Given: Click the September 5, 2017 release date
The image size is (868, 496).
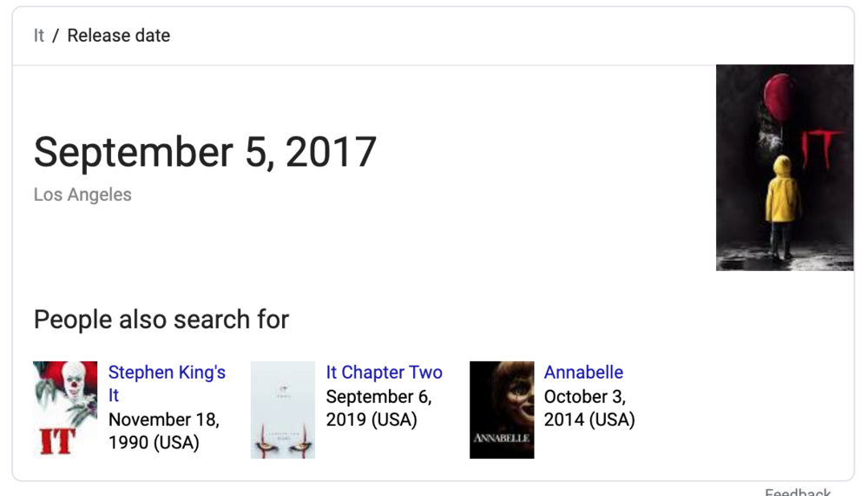Looking at the screenshot, I should (205, 153).
